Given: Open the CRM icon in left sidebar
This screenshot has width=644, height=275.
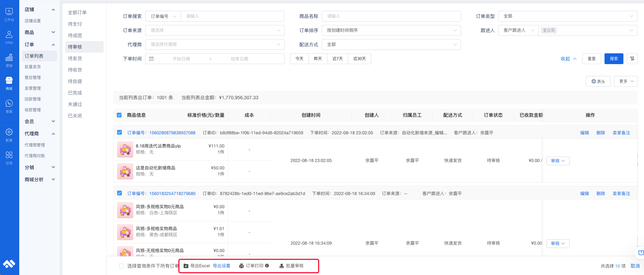Looking at the screenshot, I should [x=9, y=37].
